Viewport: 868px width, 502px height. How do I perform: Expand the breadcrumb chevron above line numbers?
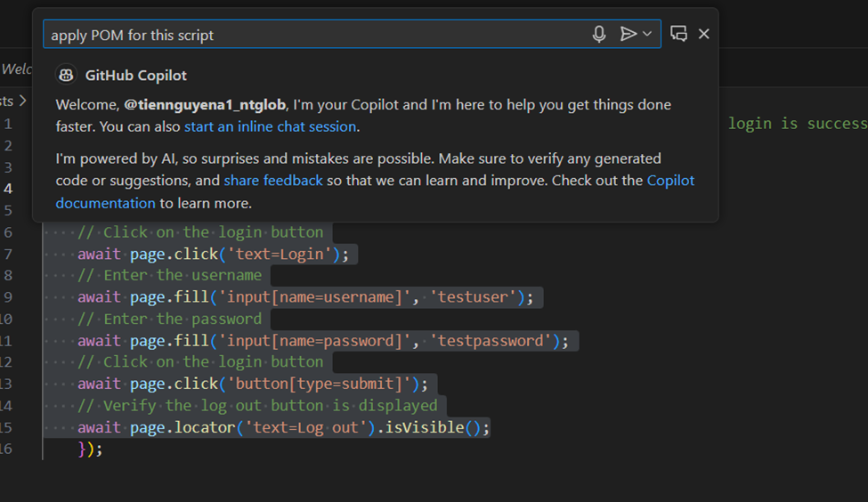(x=24, y=101)
